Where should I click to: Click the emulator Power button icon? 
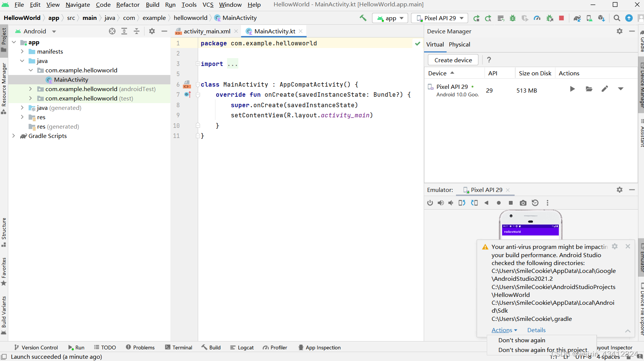430,203
